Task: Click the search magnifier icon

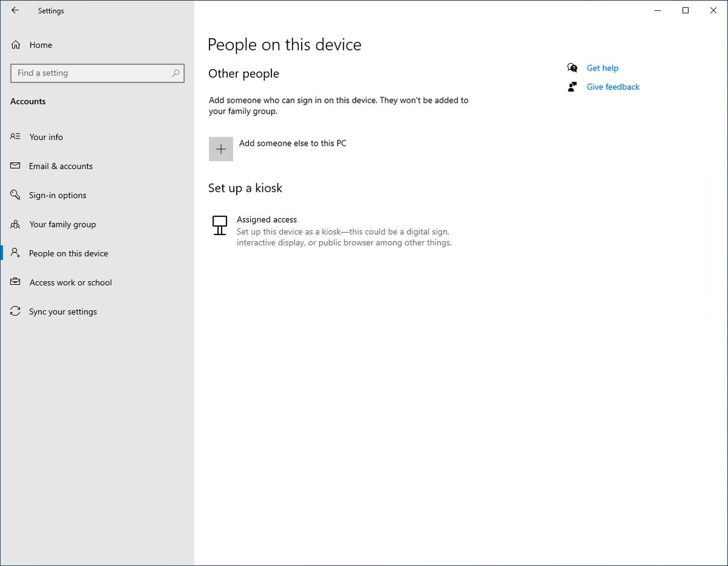Action: (175, 73)
